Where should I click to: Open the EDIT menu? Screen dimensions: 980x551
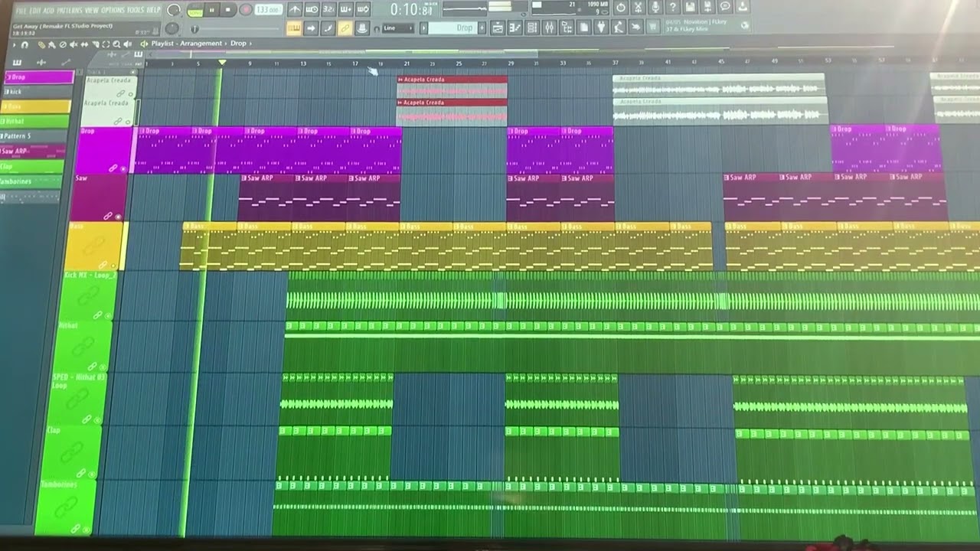click(36, 10)
